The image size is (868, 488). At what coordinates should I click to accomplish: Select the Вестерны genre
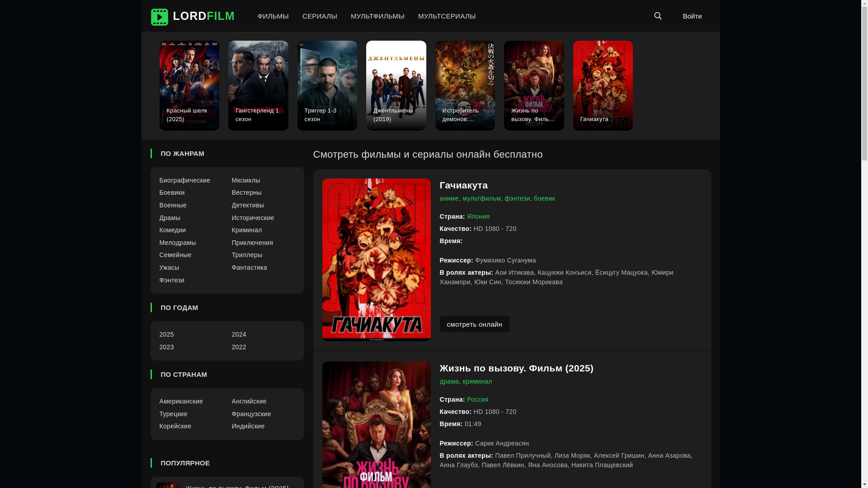click(246, 192)
